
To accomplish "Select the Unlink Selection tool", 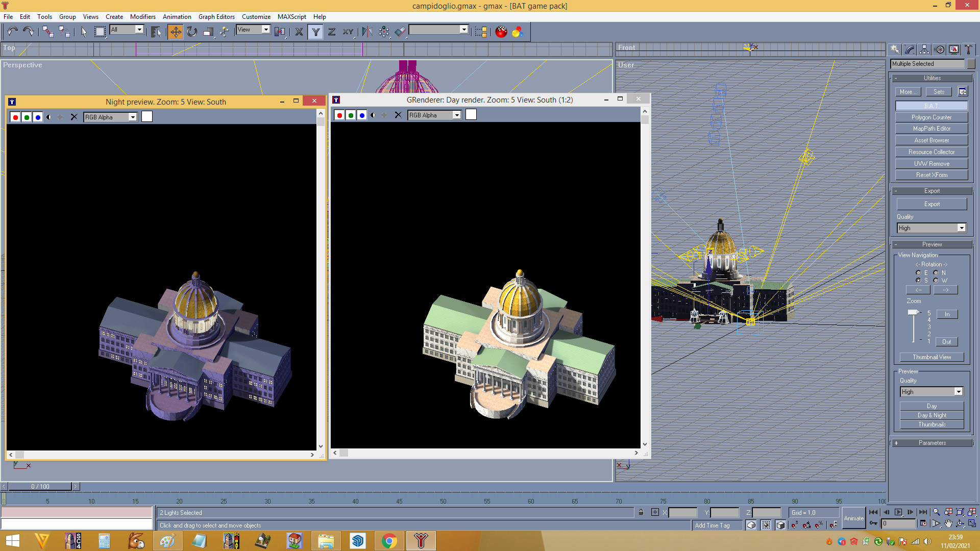I will tap(64, 32).
